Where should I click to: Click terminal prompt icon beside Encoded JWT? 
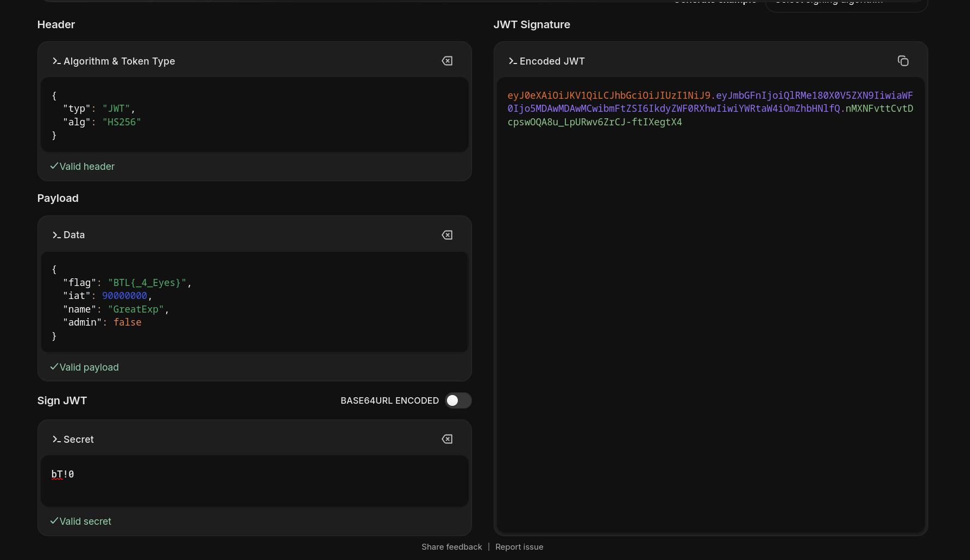[x=513, y=61]
